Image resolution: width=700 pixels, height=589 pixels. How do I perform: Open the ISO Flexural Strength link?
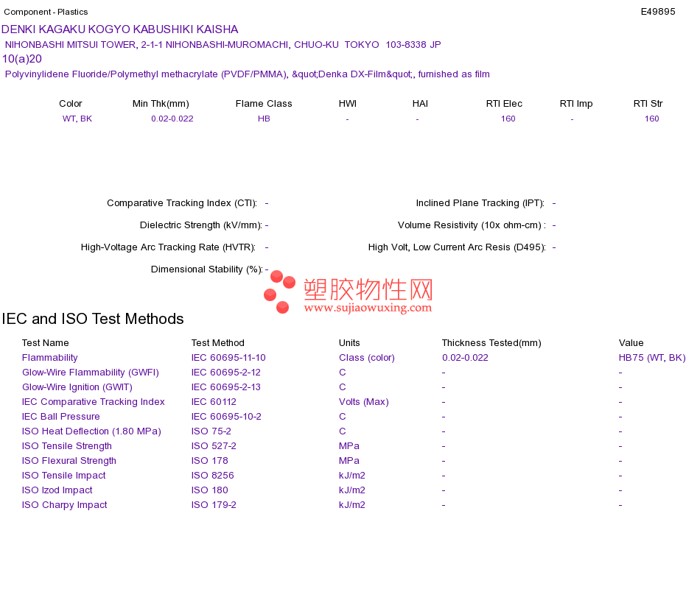69,461
